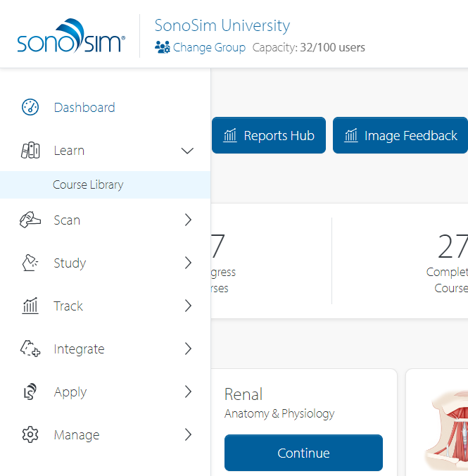Image resolution: width=468 pixels, height=476 pixels.
Task: Click the Scan probe icon
Action: point(30,220)
